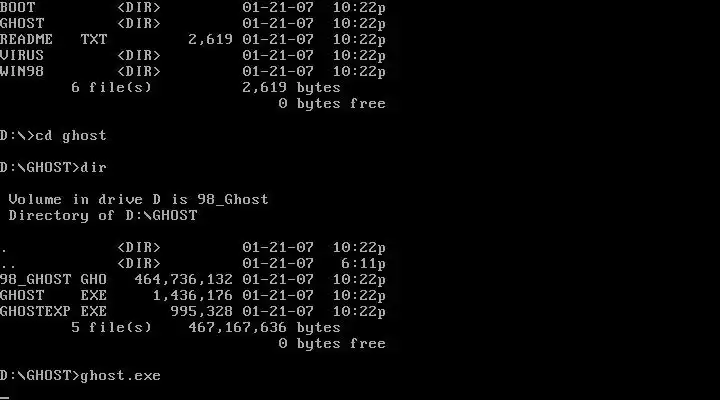Click the 464,736,132 file size value
Viewport: 720px width, 400px height.
click(184, 279)
